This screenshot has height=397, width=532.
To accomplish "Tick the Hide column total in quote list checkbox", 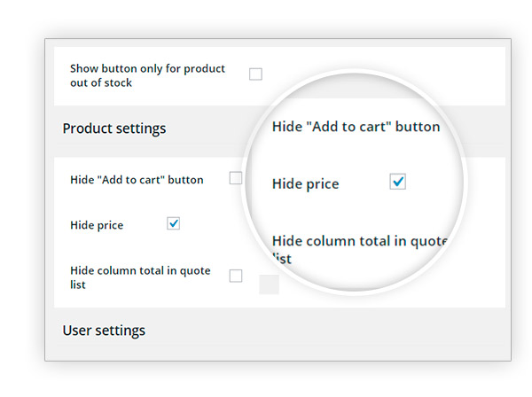I will click(x=236, y=276).
